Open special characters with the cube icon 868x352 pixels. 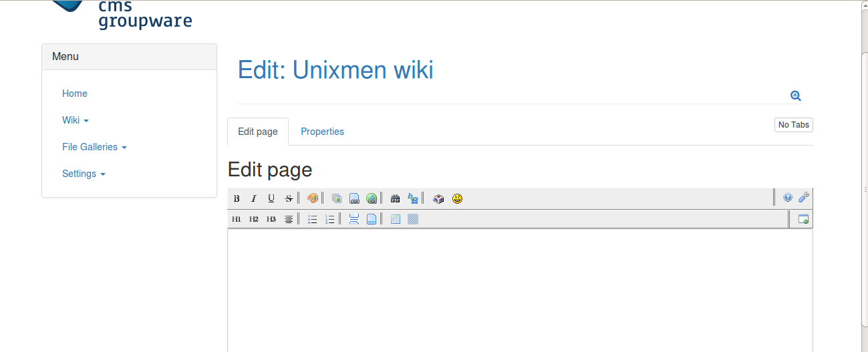click(x=438, y=198)
